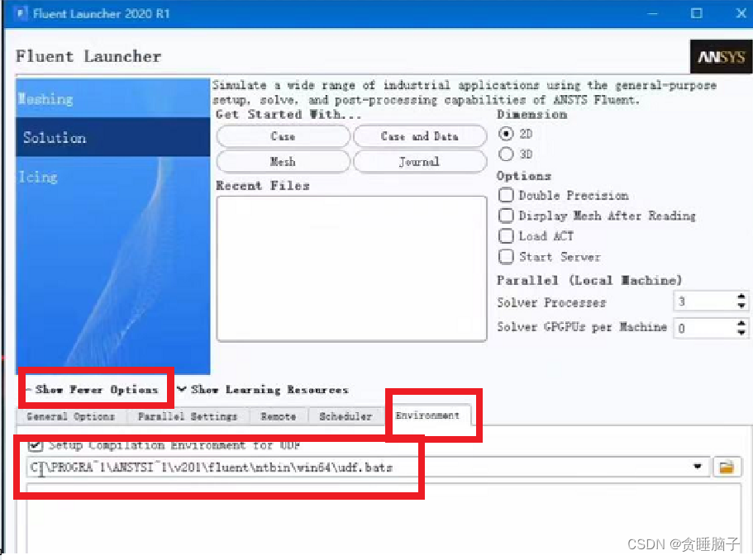Toggle Display Mesh After Reading option

tap(506, 216)
